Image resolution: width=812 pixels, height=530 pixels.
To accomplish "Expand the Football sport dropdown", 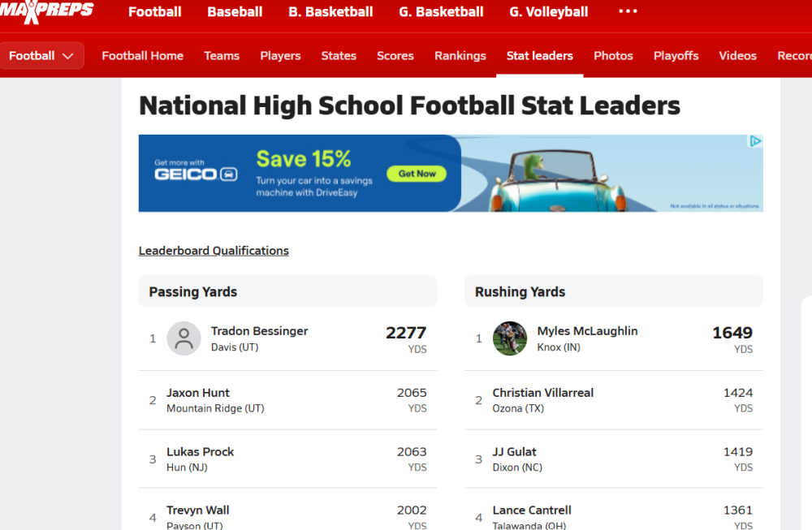I will pos(41,56).
